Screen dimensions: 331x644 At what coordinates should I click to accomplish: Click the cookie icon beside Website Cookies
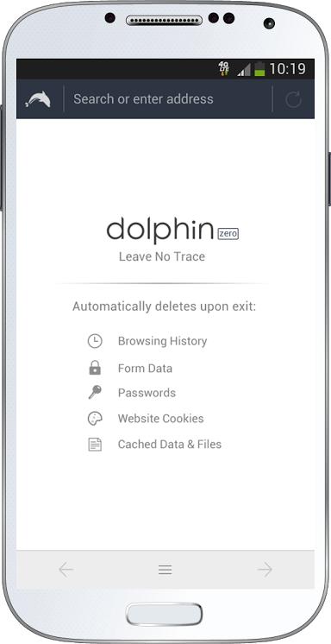[95, 419]
